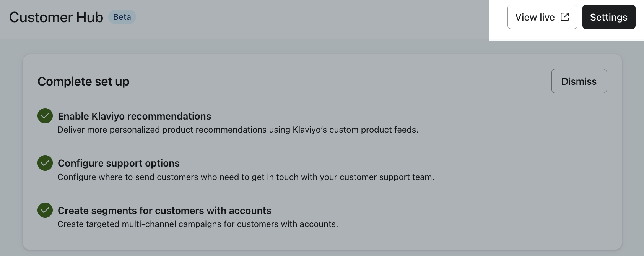
Task: Click the green checkmark beside Create segments
Action: 45,210
